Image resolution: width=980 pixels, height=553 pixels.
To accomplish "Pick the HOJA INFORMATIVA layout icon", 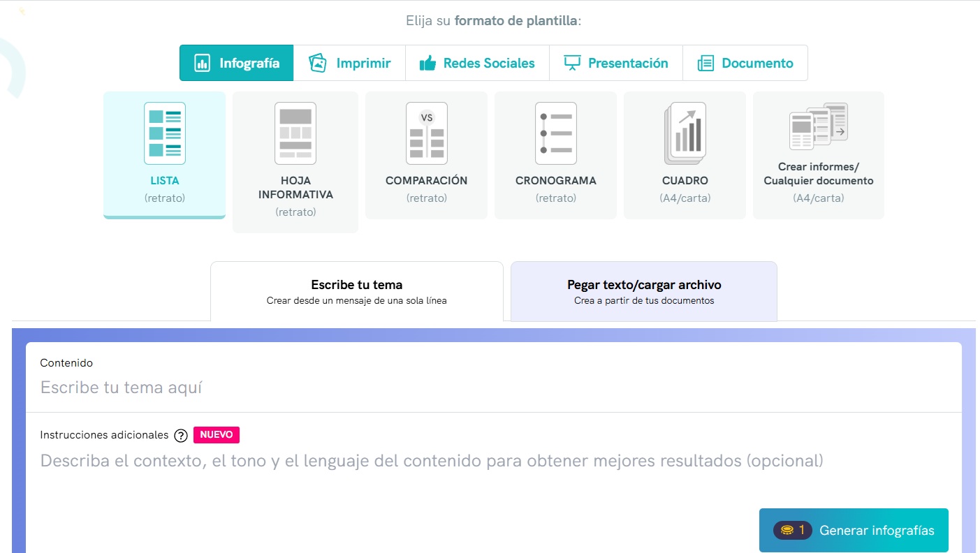I will coord(295,133).
